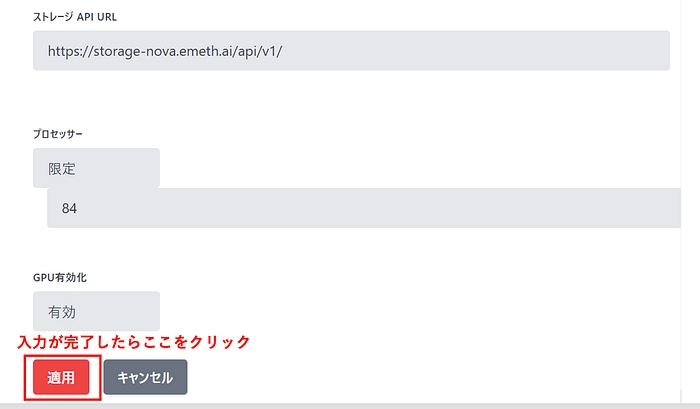Click the processor count field showing 84
This screenshot has width=700, height=409.
pyautogui.click(x=372, y=209)
